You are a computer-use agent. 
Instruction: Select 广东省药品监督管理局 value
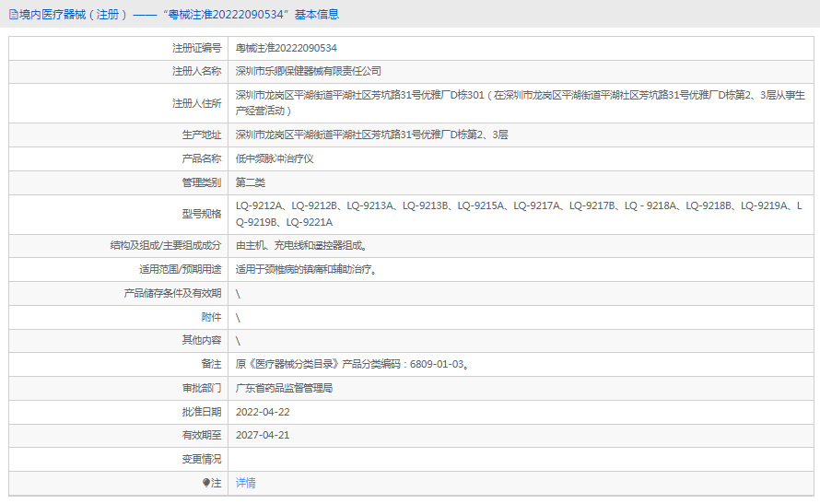(284, 388)
